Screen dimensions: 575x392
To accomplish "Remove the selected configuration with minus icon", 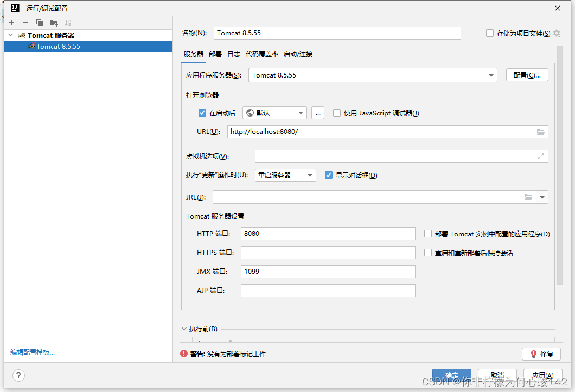I will [x=25, y=23].
